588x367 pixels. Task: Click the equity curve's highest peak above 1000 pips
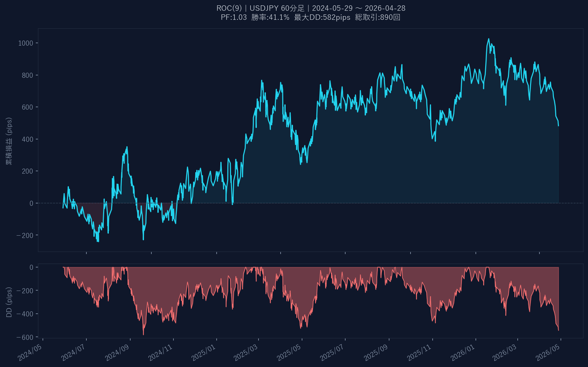pyautogui.click(x=489, y=39)
